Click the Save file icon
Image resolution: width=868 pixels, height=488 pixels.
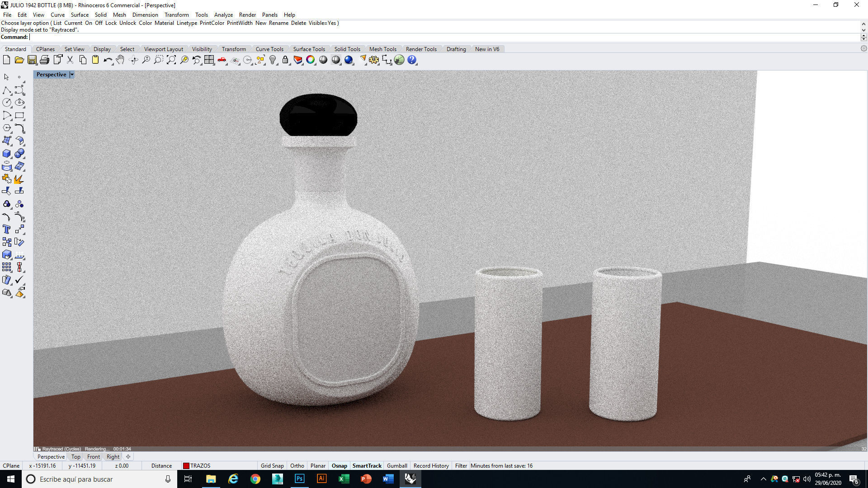(32, 60)
